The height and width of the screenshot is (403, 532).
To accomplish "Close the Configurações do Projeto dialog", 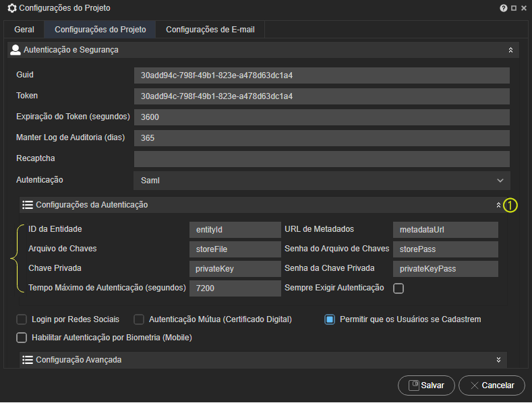I will (524, 8).
